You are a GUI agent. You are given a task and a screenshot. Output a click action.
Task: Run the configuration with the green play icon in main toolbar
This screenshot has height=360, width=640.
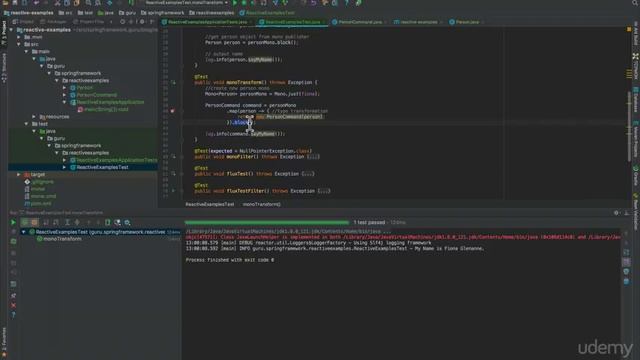tap(235, 3)
